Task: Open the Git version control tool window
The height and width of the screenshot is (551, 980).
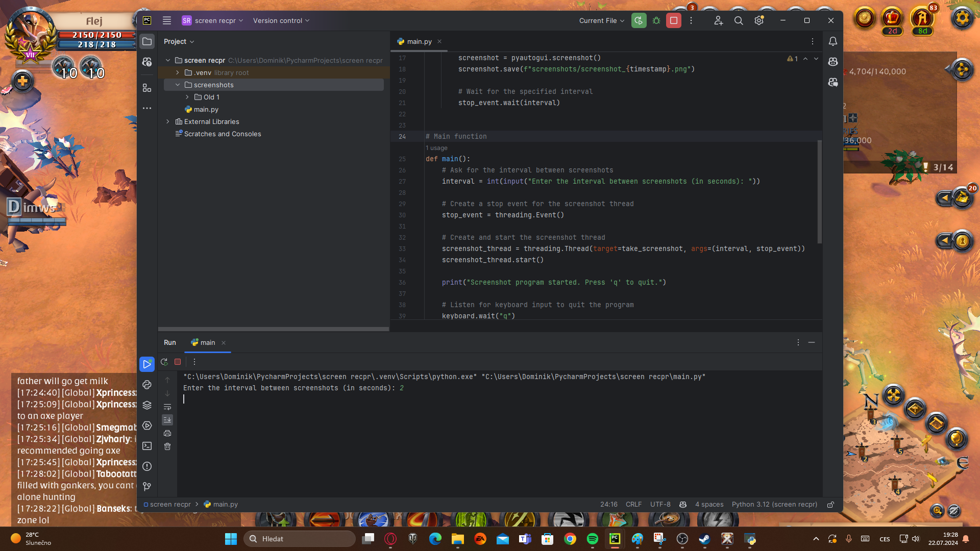Action: pyautogui.click(x=147, y=487)
